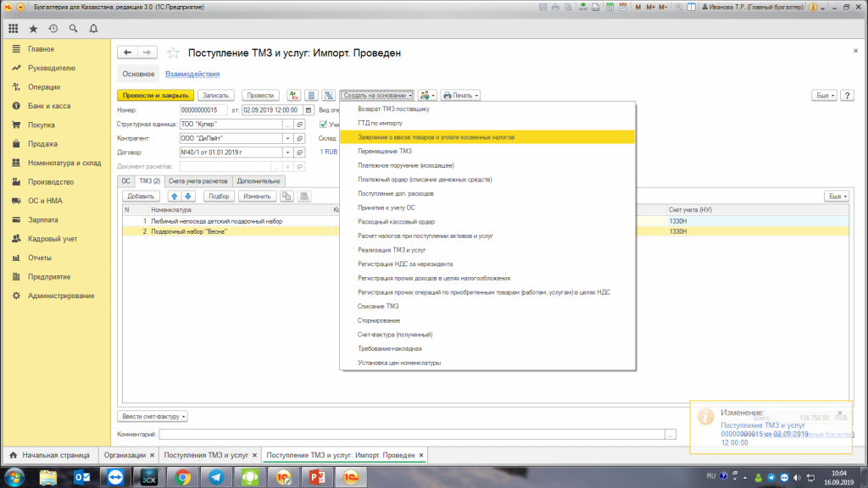The height and width of the screenshot is (488, 868).
Task: Expand the Печать dropdown
Action: pyautogui.click(x=460, y=95)
